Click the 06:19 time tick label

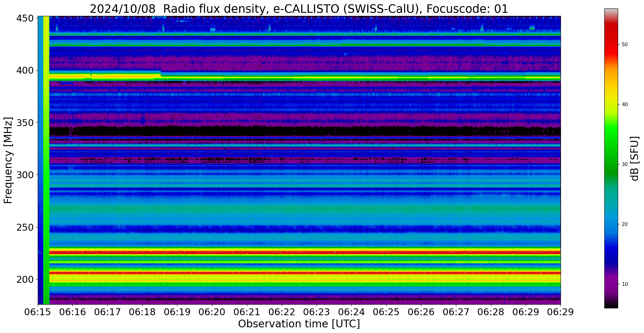click(x=177, y=312)
